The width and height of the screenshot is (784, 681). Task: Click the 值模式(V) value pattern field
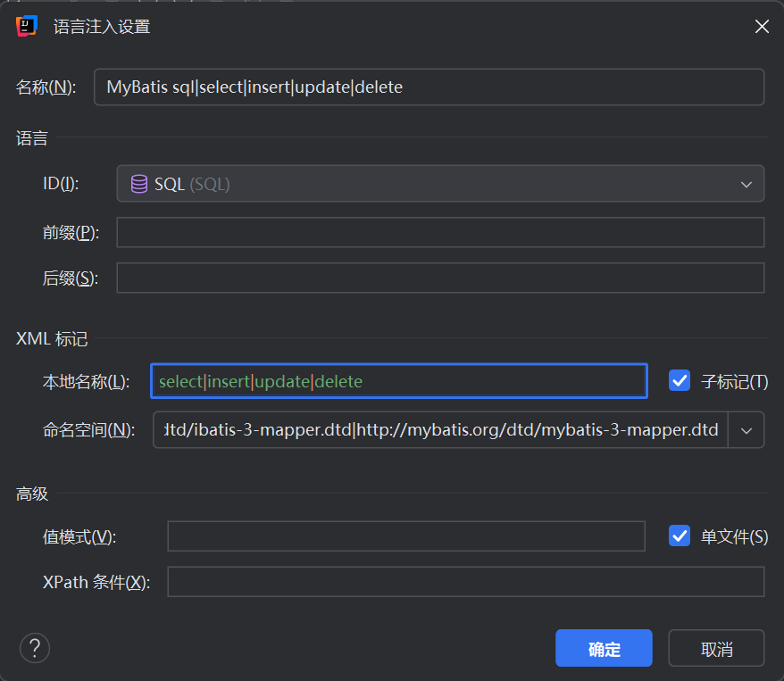pyautogui.click(x=406, y=536)
